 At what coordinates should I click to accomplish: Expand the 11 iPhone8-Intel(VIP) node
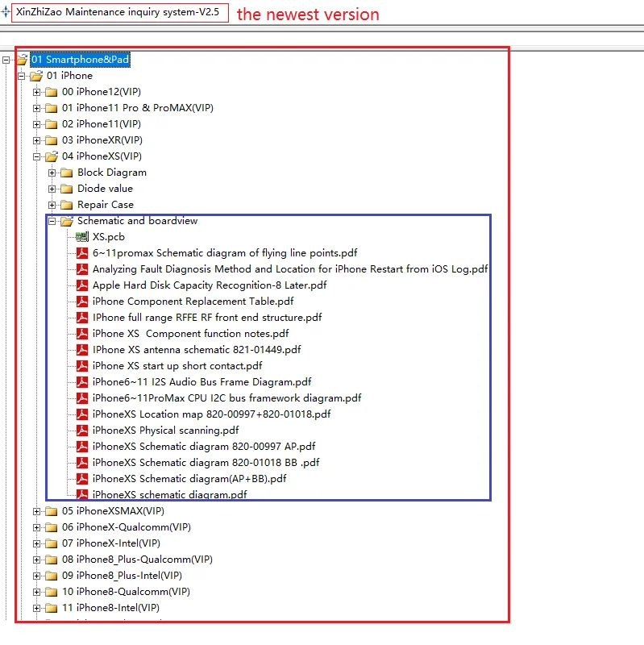pyautogui.click(x=36, y=608)
